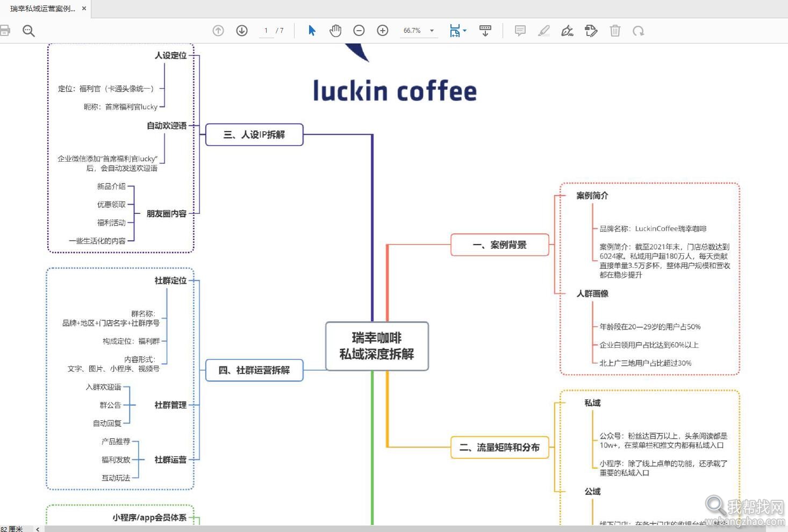Click the node 二、流量矩阵和分布
This screenshot has height=532, width=788.
click(x=500, y=447)
